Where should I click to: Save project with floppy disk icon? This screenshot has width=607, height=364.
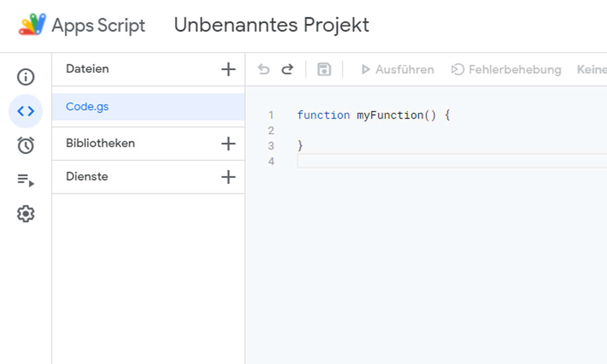click(x=324, y=69)
